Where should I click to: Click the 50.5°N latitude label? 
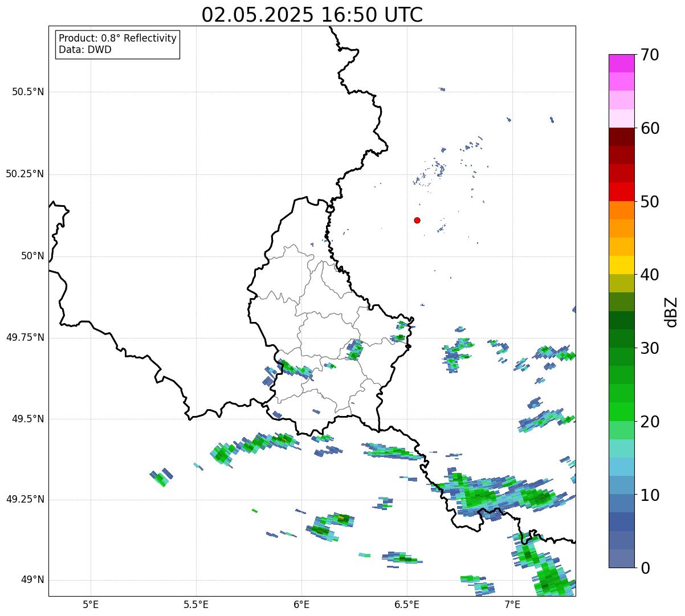[28, 92]
